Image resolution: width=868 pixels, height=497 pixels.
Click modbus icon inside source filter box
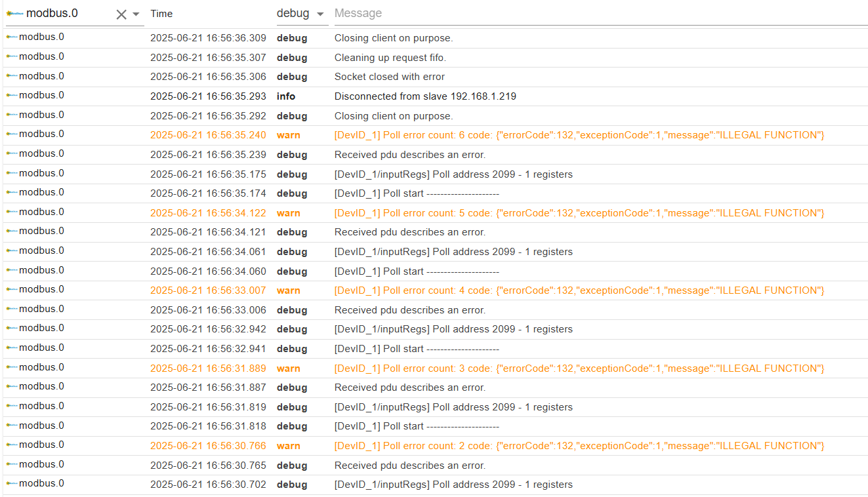[14, 13]
